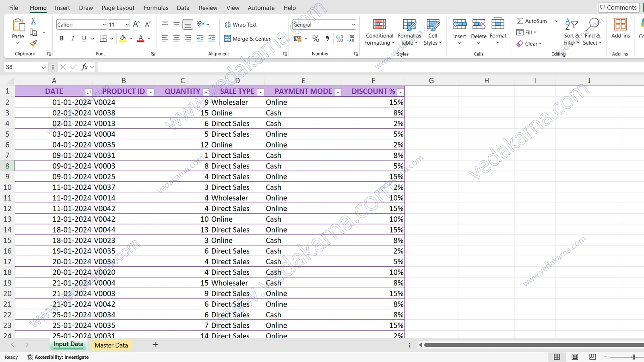644x362 pixels.
Task: Click the Increase Decimal icon
Action: point(339,39)
